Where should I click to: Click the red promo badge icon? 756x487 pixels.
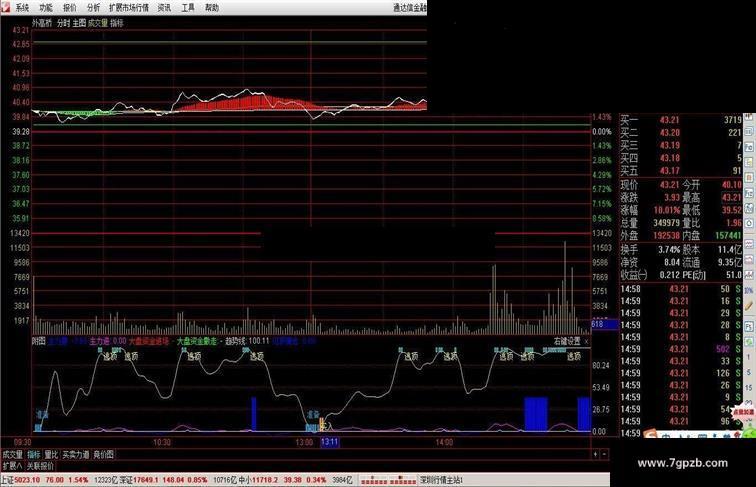[x=743, y=413]
